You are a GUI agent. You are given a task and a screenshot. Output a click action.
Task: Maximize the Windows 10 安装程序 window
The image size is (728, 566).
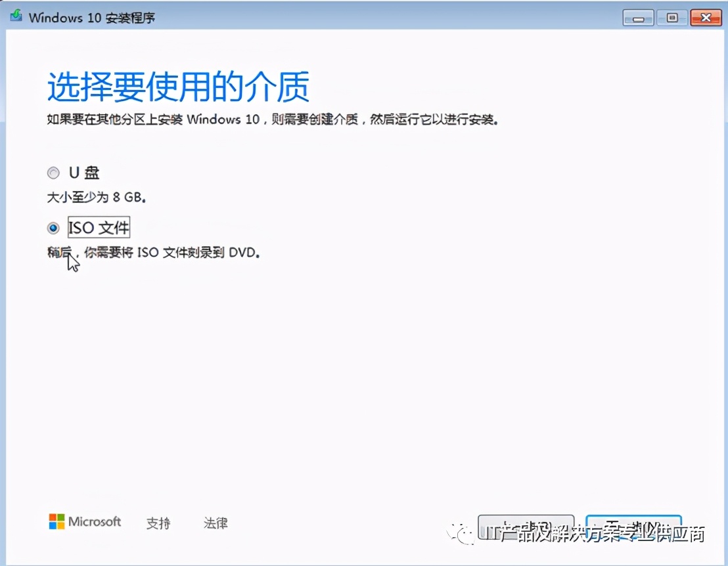point(671,18)
